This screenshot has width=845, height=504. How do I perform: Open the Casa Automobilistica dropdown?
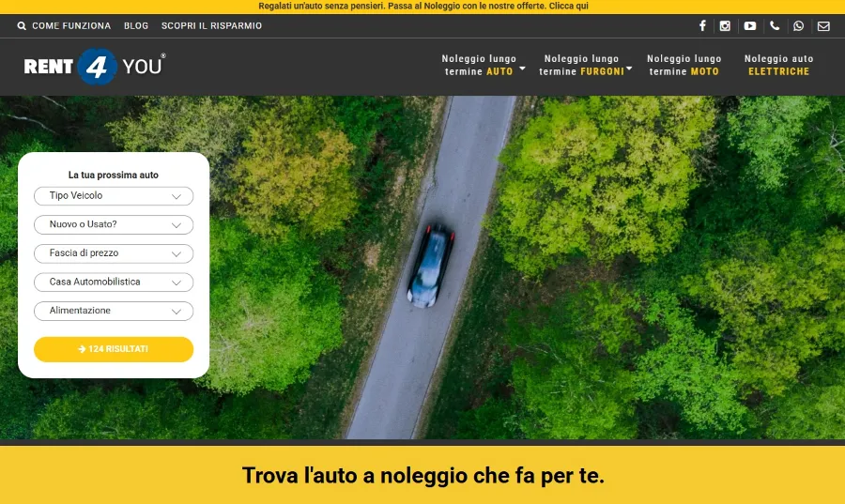coord(114,283)
